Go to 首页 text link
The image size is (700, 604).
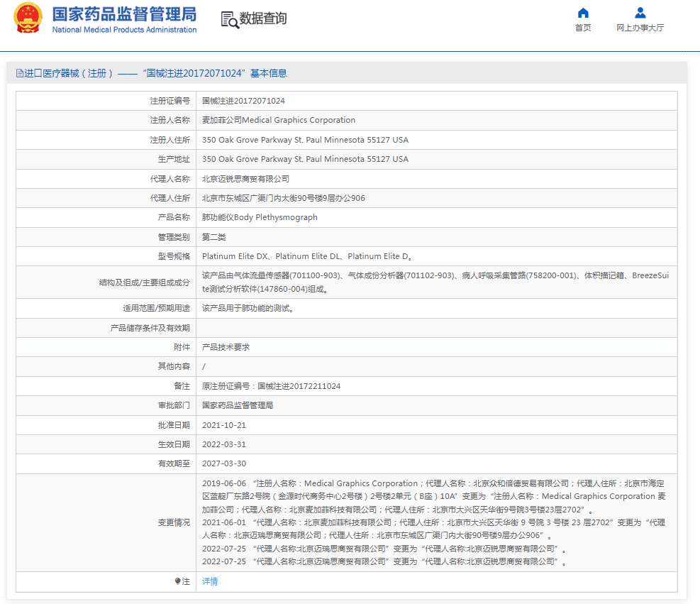coord(583,28)
